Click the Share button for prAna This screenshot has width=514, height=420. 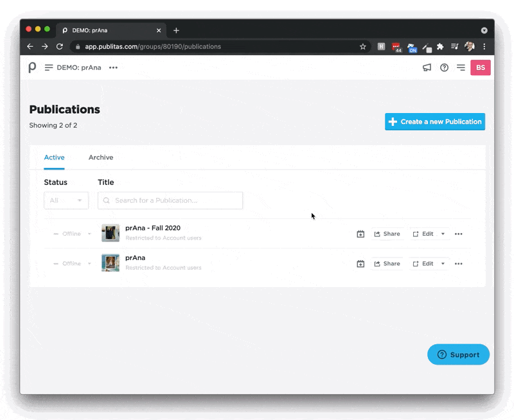point(387,264)
